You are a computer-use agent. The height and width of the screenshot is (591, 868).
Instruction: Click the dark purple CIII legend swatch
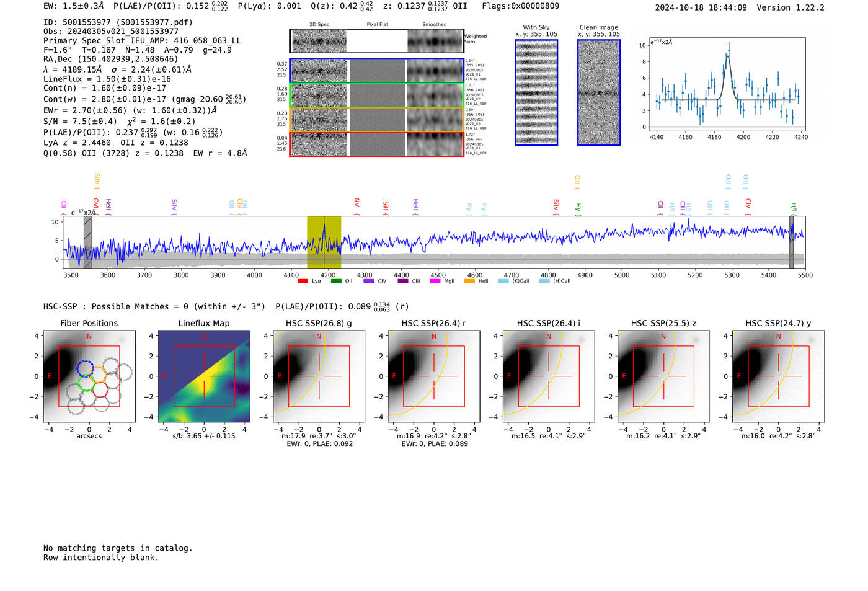click(403, 282)
